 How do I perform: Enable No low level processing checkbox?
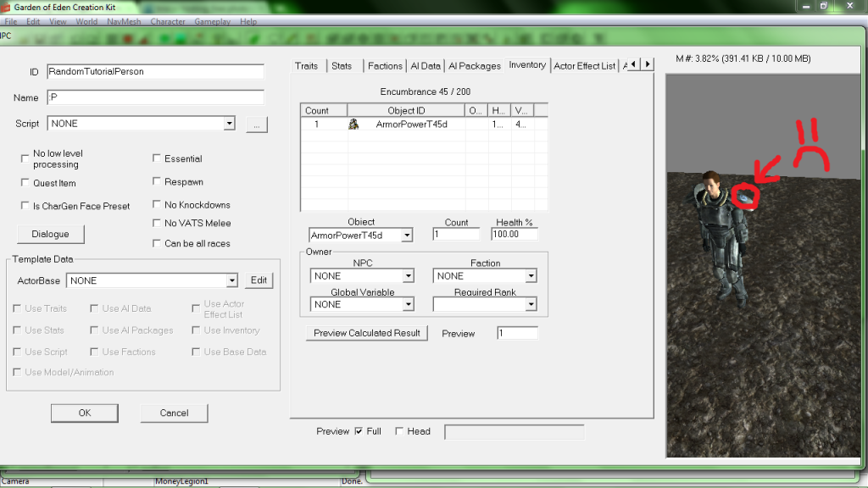click(x=25, y=158)
